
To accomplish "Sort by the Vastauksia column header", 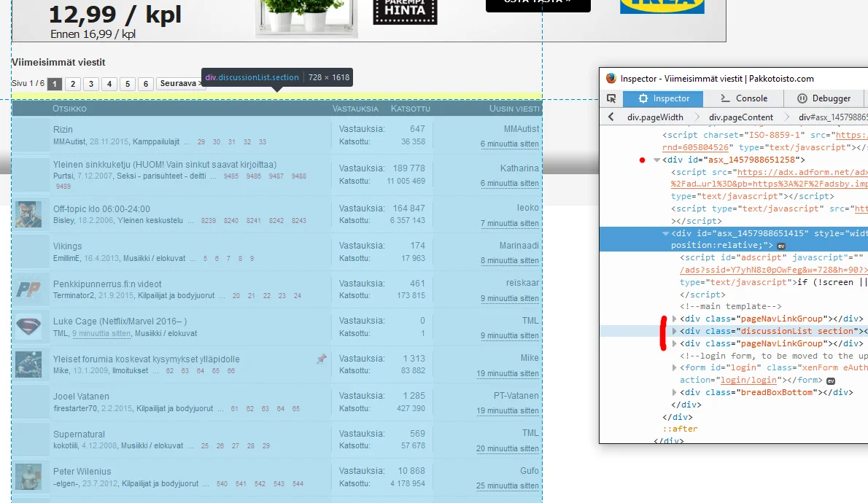I will point(355,109).
